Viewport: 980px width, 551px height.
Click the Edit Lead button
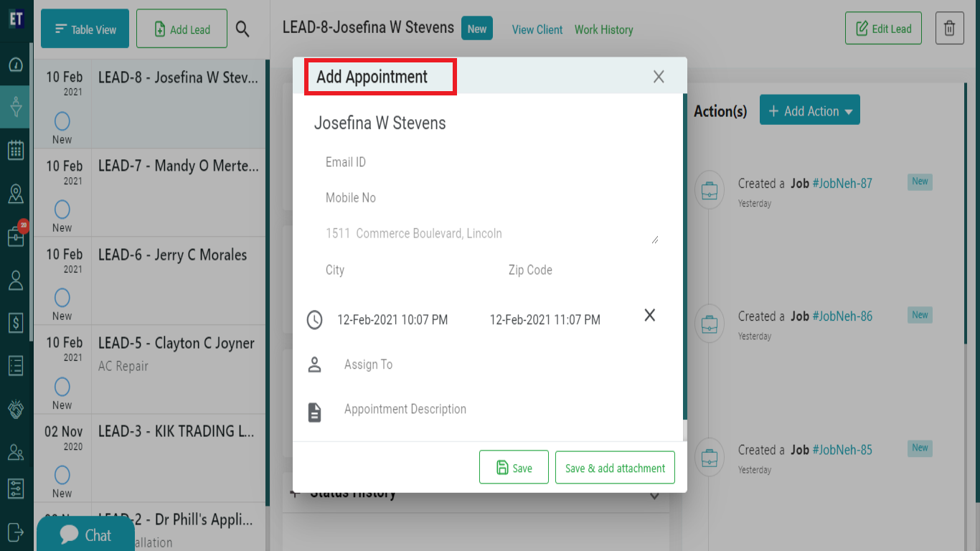pos(883,29)
